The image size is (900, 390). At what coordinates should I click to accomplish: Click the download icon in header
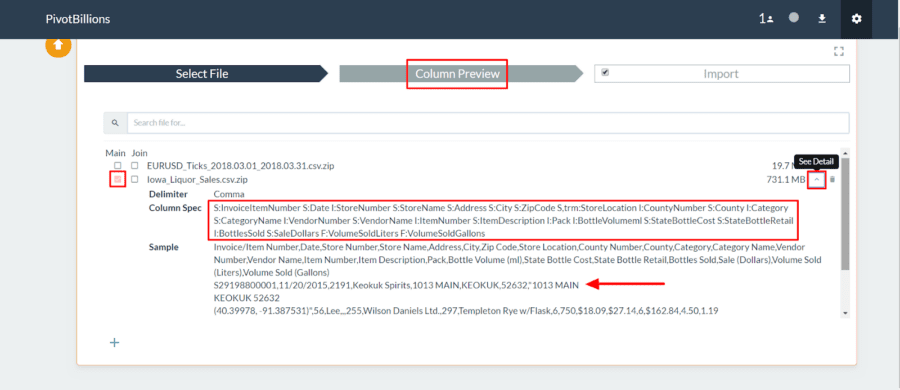tap(822, 19)
